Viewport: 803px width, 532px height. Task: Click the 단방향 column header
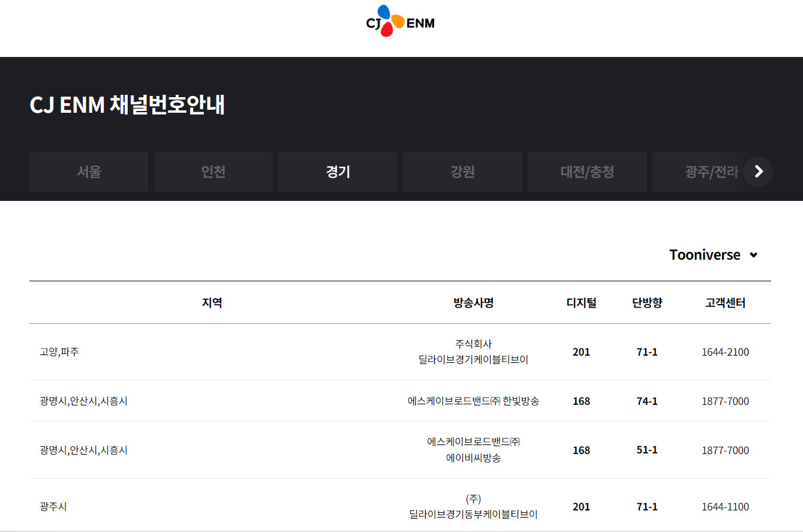(x=646, y=303)
